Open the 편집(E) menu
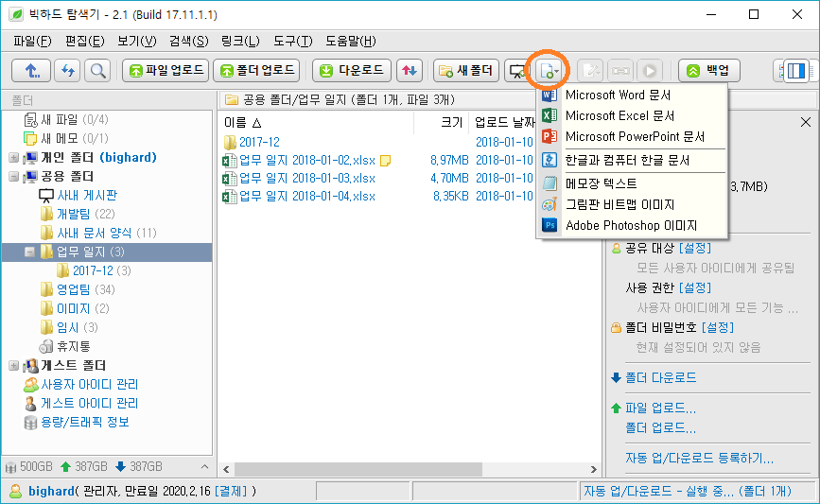This screenshot has width=820, height=504. click(x=85, y=41)
